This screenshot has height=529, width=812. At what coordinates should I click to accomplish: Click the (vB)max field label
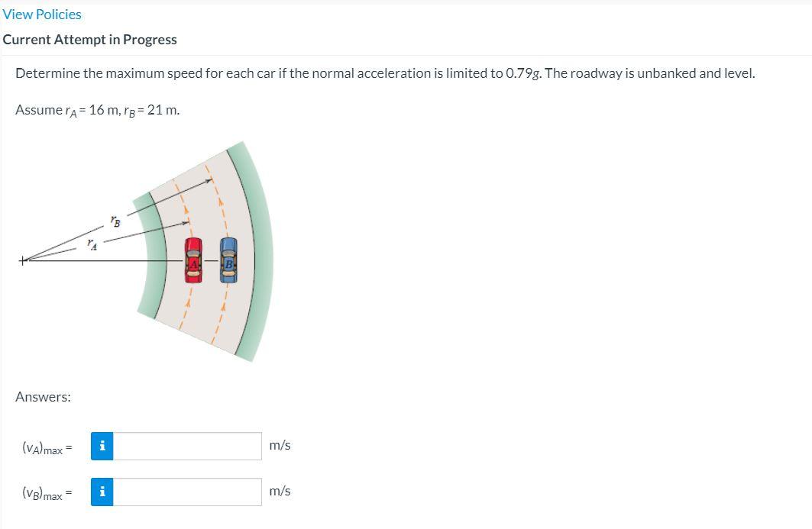pyautogui.click(x=47, y=493)
